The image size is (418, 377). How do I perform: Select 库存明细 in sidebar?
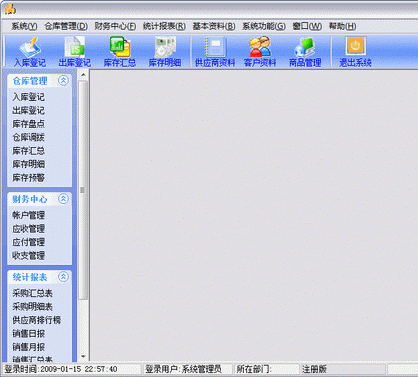click(28, 164)
